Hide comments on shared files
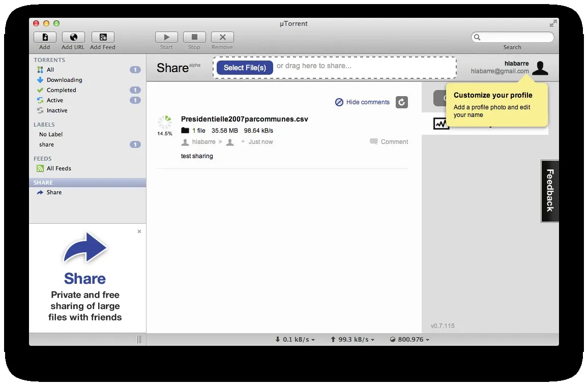This screenshot has width=588, height=386. pyautogui.click(x=362, y=102)
